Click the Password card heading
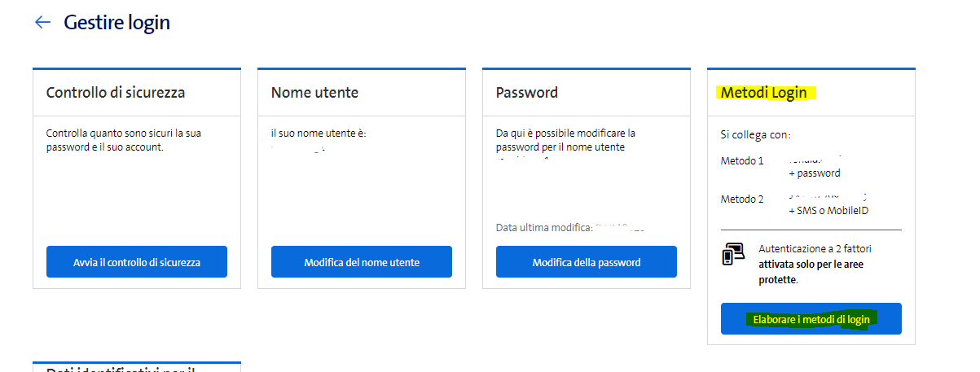The width and height of the screenshot is (980, 372). click(x=527, y=93)
